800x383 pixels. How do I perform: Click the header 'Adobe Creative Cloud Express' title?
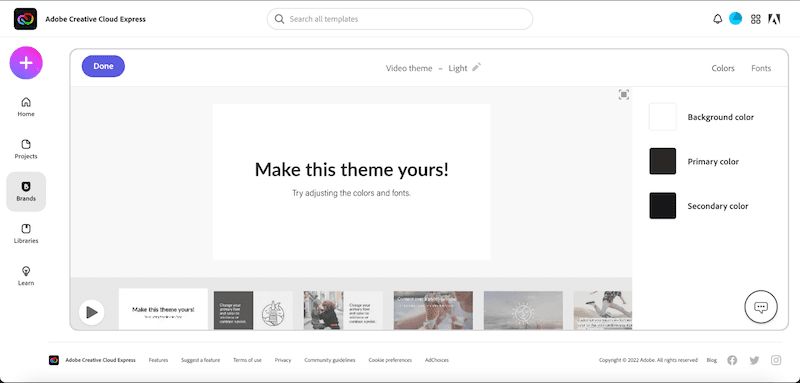(95, 19)
